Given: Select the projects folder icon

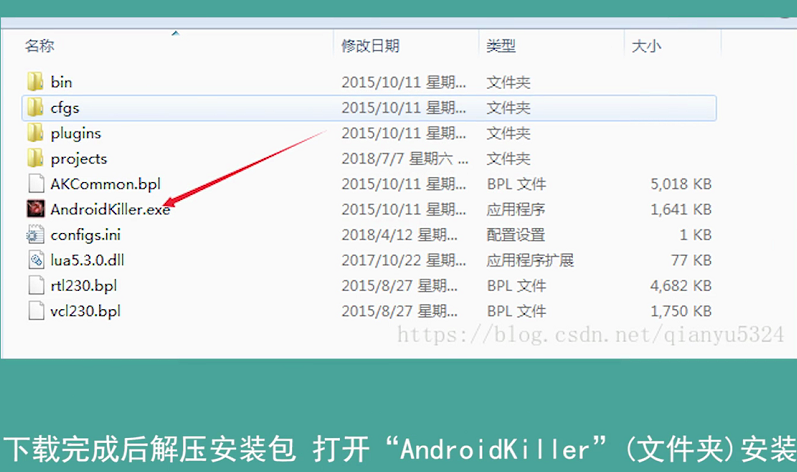Looking at the screenshot, I should (x=35, y=158).
